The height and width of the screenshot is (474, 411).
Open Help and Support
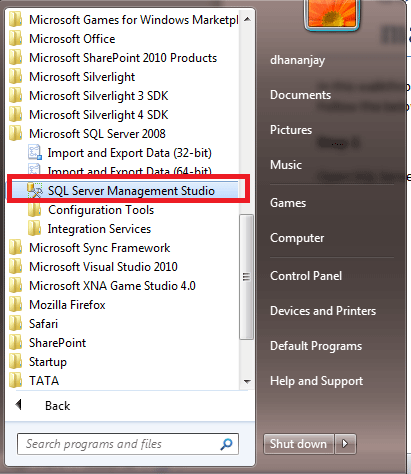tap(316, 381)
